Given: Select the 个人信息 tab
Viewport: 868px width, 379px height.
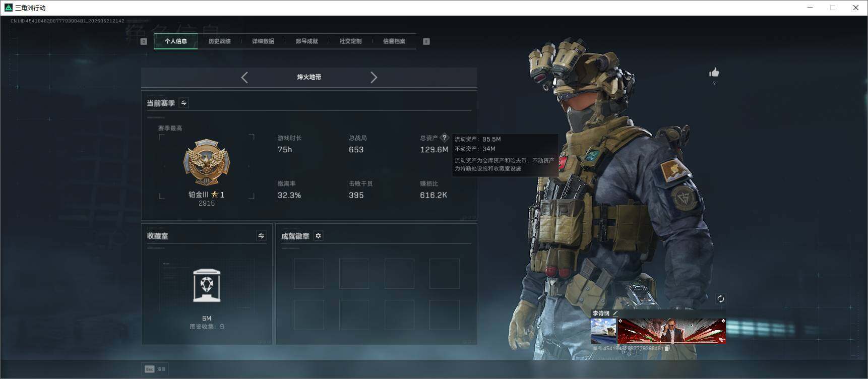Looking at the screenshot, I should pyautogui.click(x=176, y=41).
